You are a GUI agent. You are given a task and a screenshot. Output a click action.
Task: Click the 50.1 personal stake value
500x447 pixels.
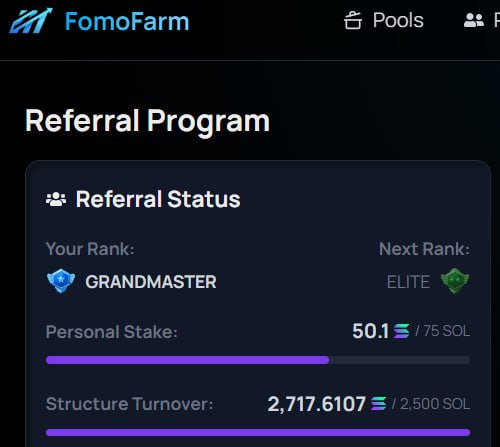371,331
